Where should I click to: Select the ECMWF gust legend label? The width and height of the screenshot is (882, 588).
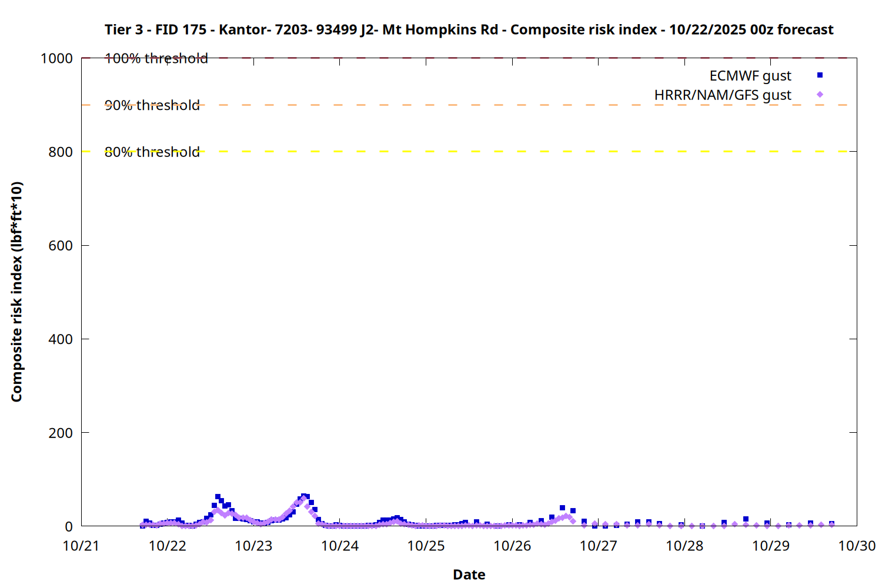click(750, 76)
